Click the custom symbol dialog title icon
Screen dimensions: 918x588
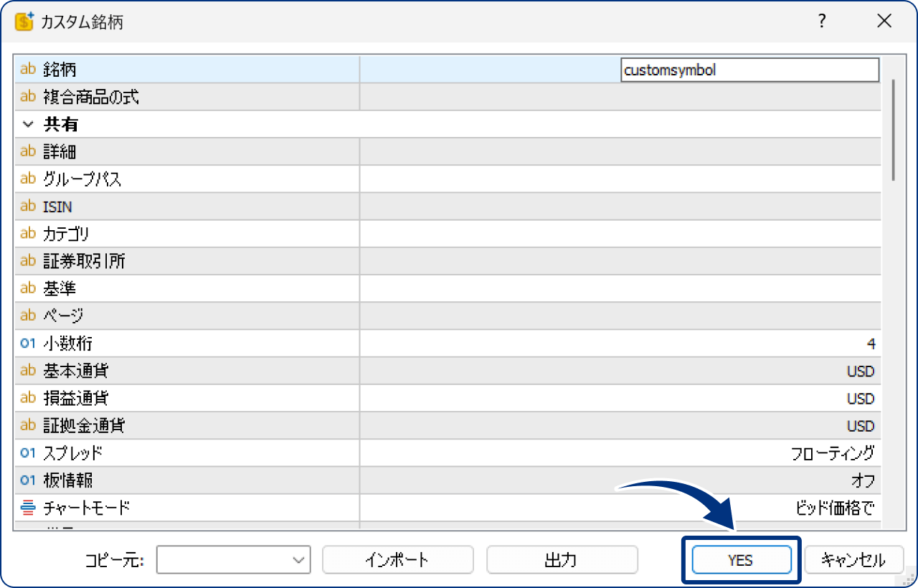tap(25, 22)
